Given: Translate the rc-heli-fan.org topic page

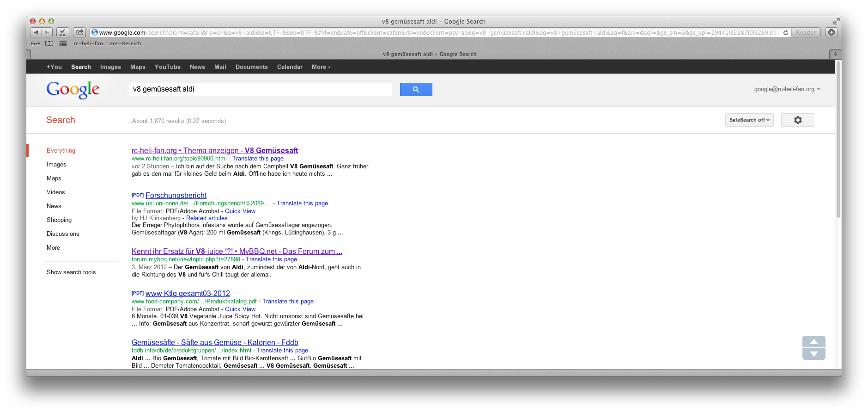Looking at the screenshot, I should 258,159.
